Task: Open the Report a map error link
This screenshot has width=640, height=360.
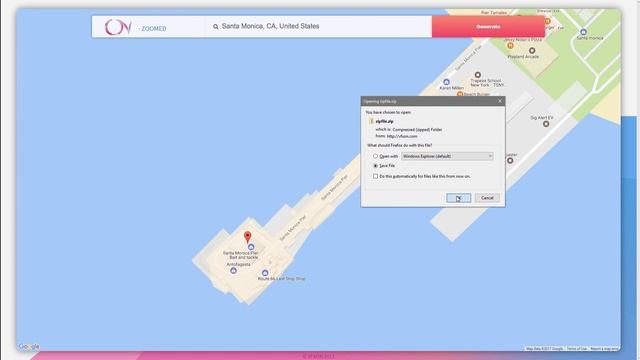Action: (604, 349)
